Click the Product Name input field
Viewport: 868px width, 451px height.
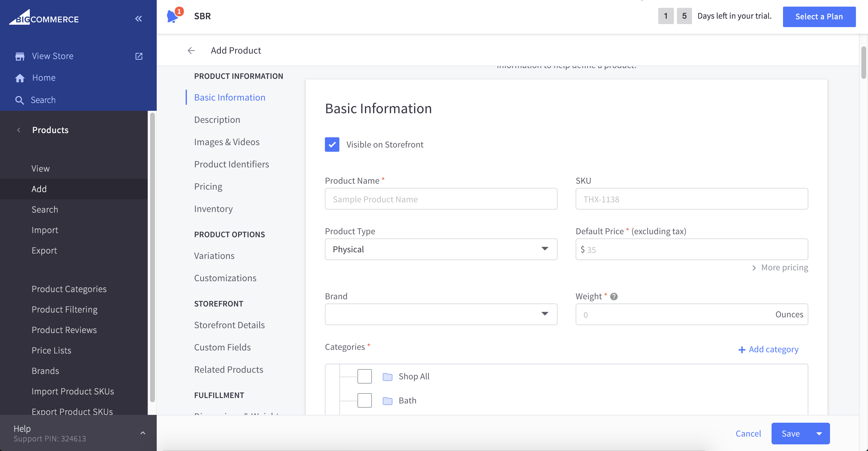coord(441,199)
